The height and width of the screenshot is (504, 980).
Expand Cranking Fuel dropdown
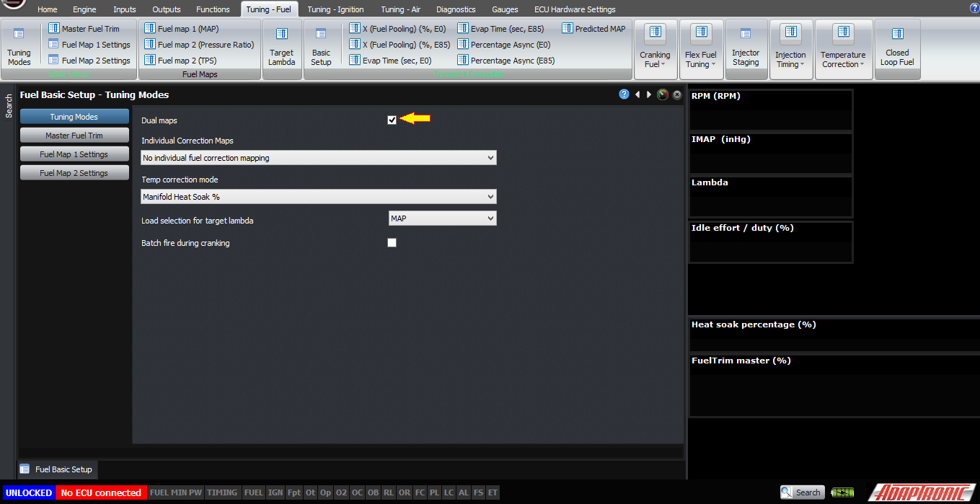[655, 48]
